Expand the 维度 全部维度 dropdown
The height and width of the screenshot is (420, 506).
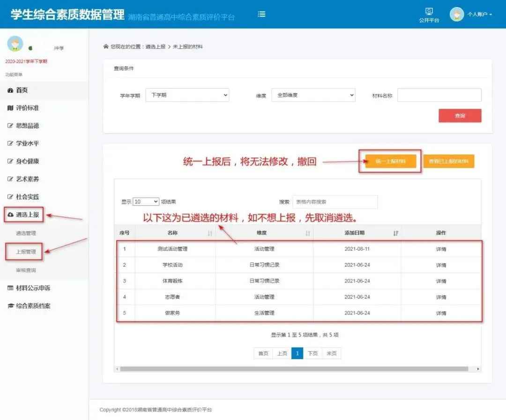point(313,95)
